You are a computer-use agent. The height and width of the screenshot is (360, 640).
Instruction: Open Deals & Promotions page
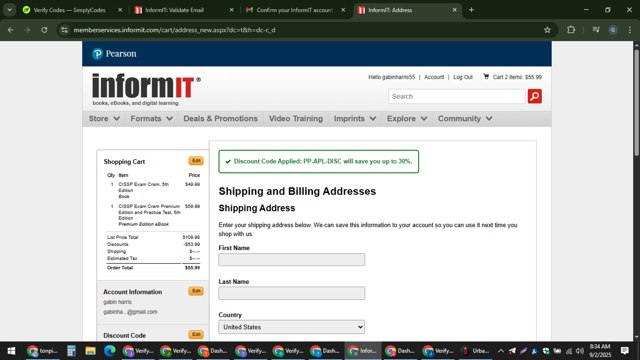click(220, 118)
